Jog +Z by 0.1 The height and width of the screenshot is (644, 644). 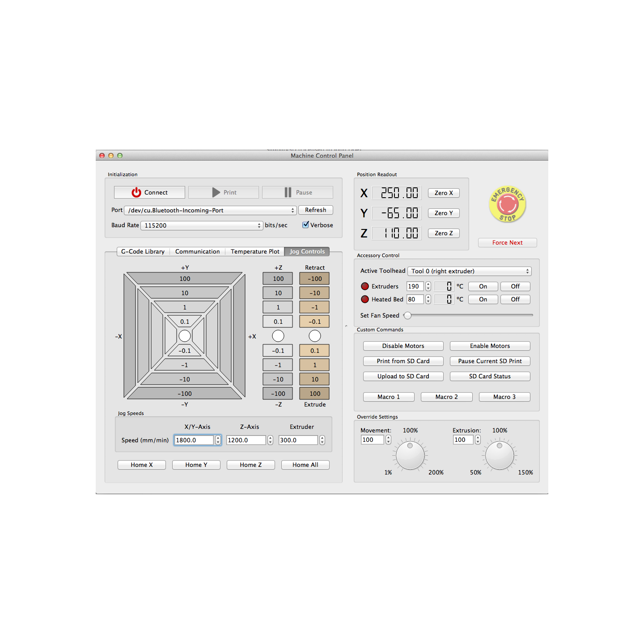278,322
